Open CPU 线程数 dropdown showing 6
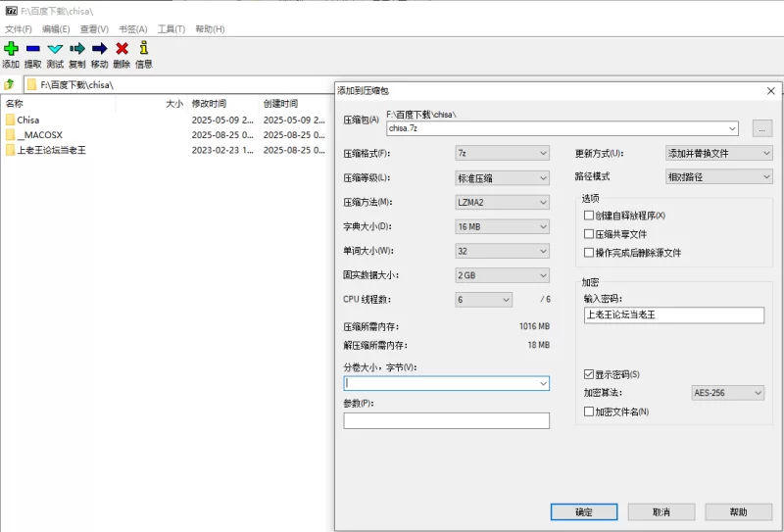This screenshot has width=784, height=532. click(x=483, y=300)
